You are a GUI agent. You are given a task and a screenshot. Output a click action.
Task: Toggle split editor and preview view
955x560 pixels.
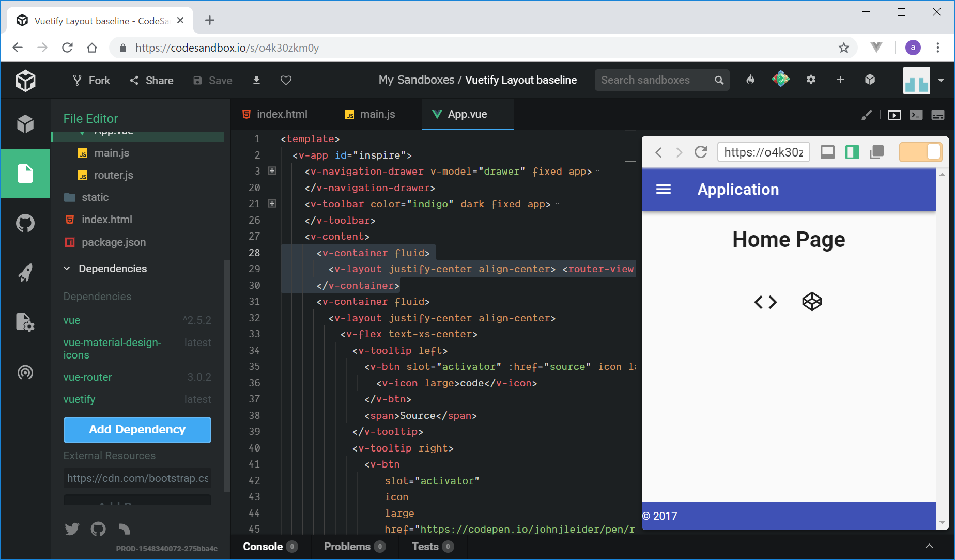coord(852,152)
